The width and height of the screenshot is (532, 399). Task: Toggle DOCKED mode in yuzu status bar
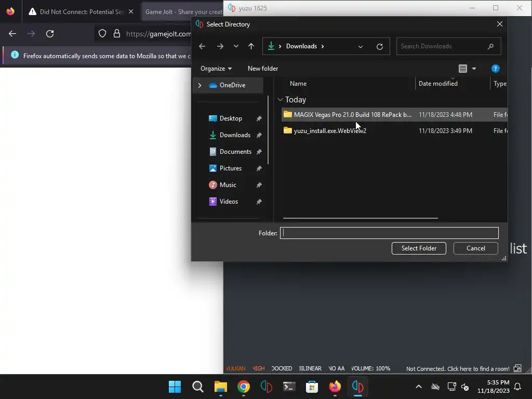click(x=282, y=368)
